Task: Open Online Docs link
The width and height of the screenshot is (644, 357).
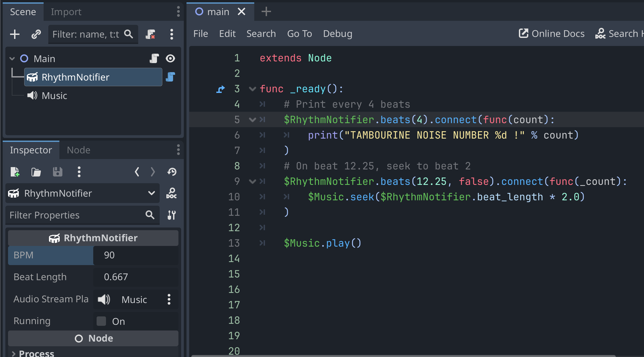Action: click(552, 34)
